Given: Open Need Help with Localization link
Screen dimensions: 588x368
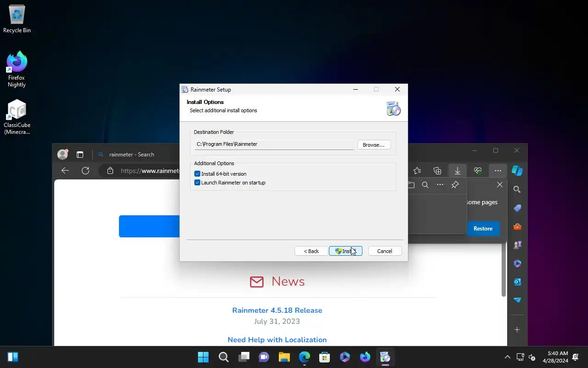Looking at the screenshot, I should 277,340.
